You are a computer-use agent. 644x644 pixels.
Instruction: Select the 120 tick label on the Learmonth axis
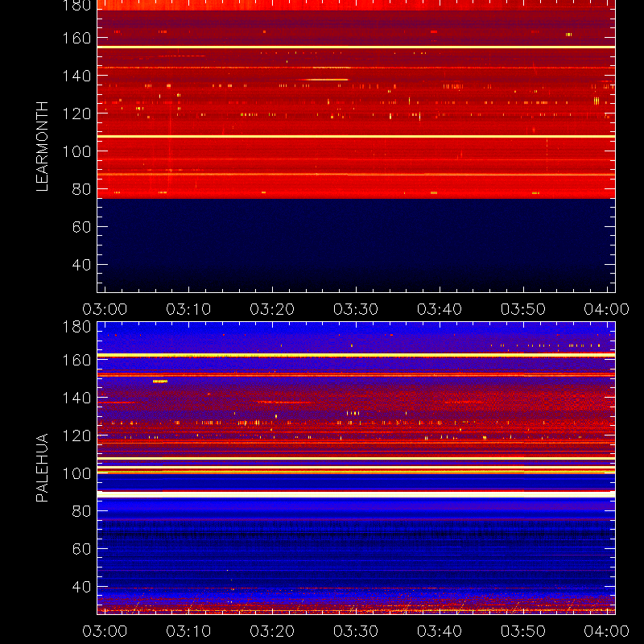point(76,114)
